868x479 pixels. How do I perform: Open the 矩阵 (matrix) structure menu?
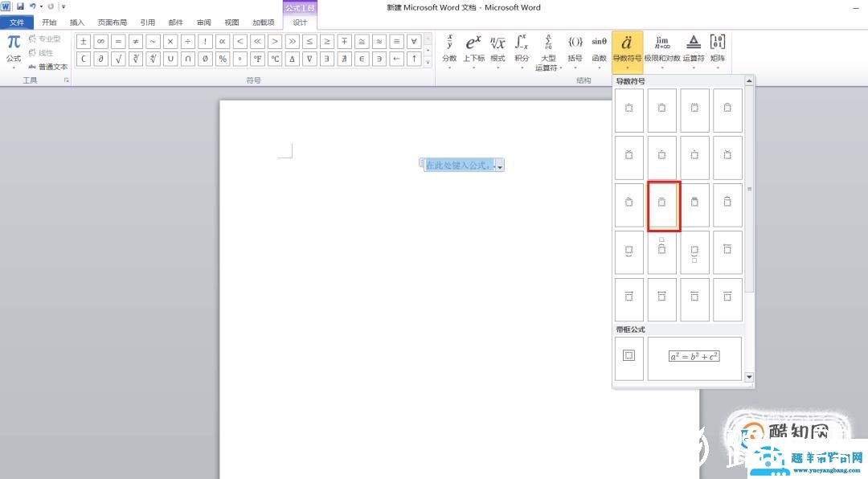(718, 49)
